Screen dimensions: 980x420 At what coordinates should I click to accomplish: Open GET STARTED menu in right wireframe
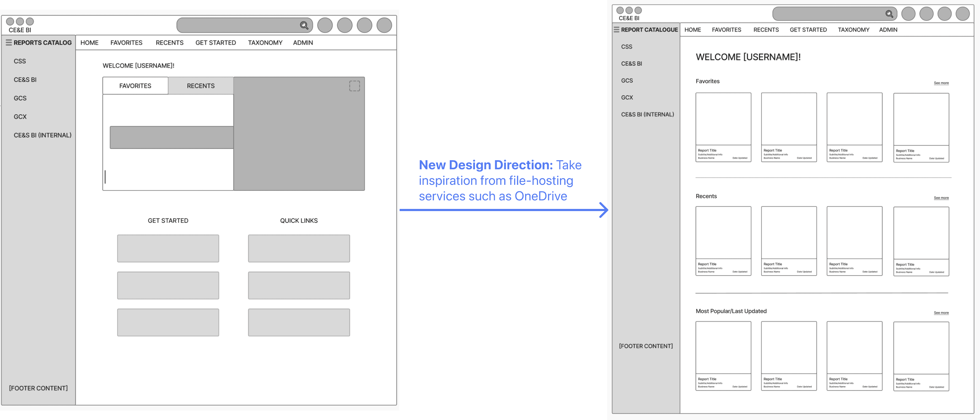pos(808,30)
